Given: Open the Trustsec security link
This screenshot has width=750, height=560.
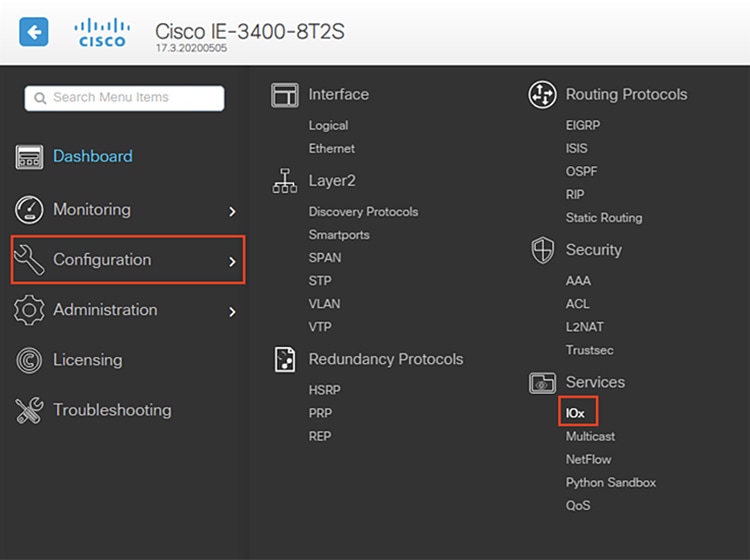Looking at the screenshot, I should point(589,350).
